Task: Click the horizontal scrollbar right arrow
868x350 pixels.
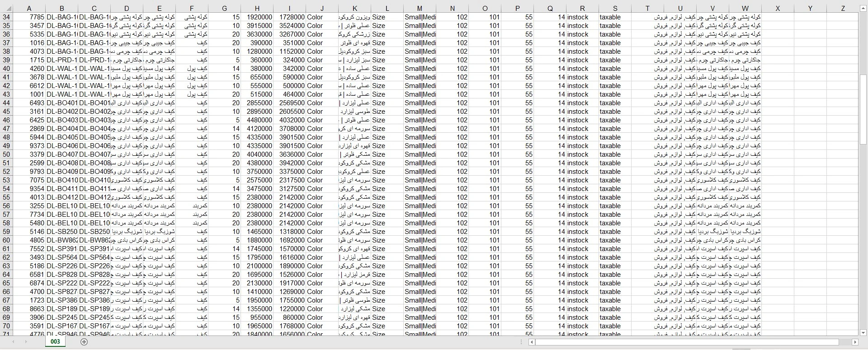Action: pos(854,342)
